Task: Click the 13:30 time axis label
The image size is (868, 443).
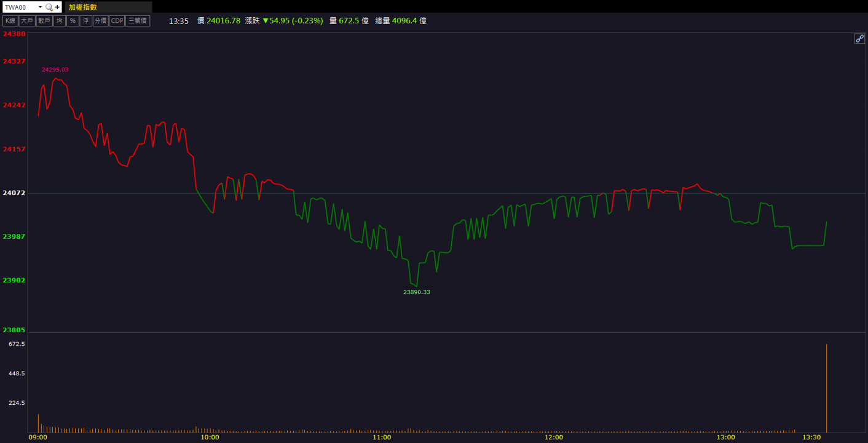Action: point(811,437)
